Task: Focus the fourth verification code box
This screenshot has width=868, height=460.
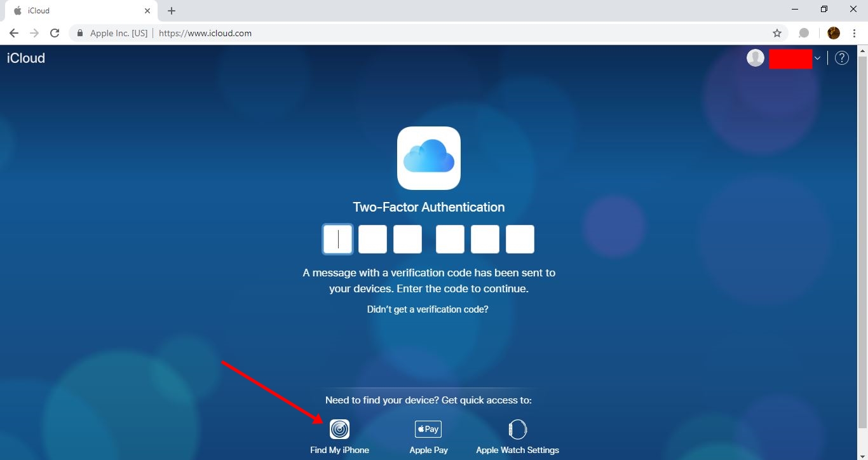Action: (450, 240)
